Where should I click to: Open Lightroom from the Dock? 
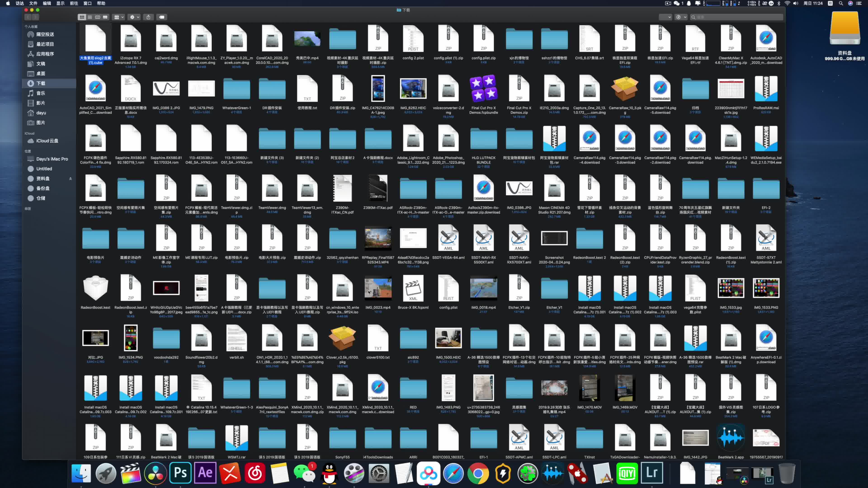click(x=652, y=473)
